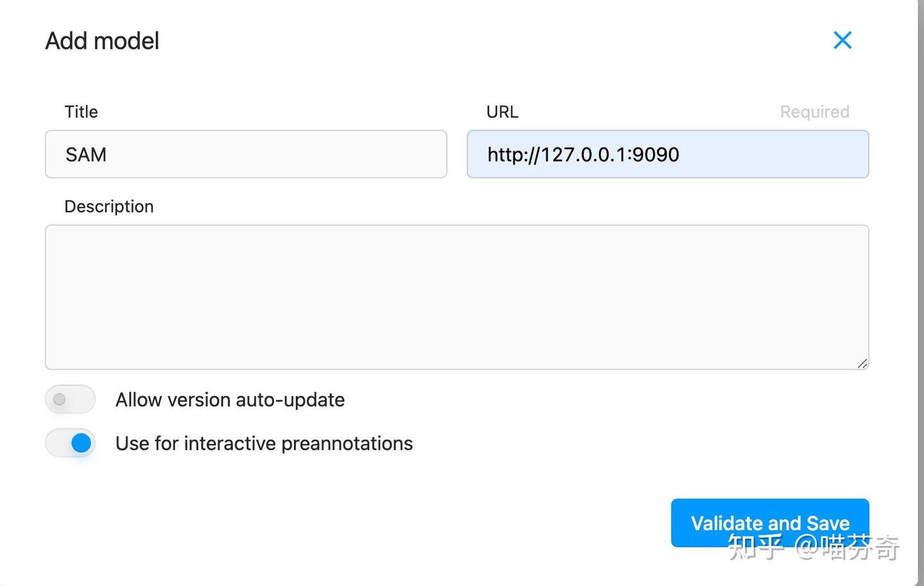Click the Description box resize handle

pos(862,363)
